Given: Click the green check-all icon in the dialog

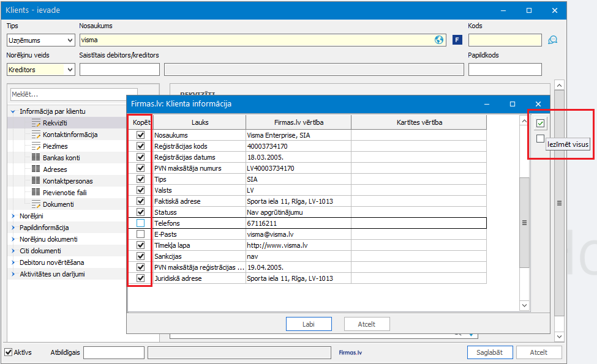Looking at the screenshot, I should 540,123.
